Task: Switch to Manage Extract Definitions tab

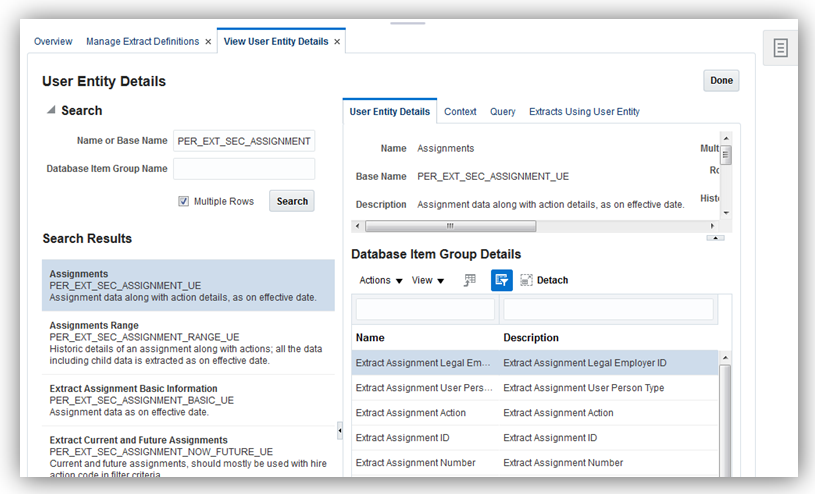Action: 142,42
